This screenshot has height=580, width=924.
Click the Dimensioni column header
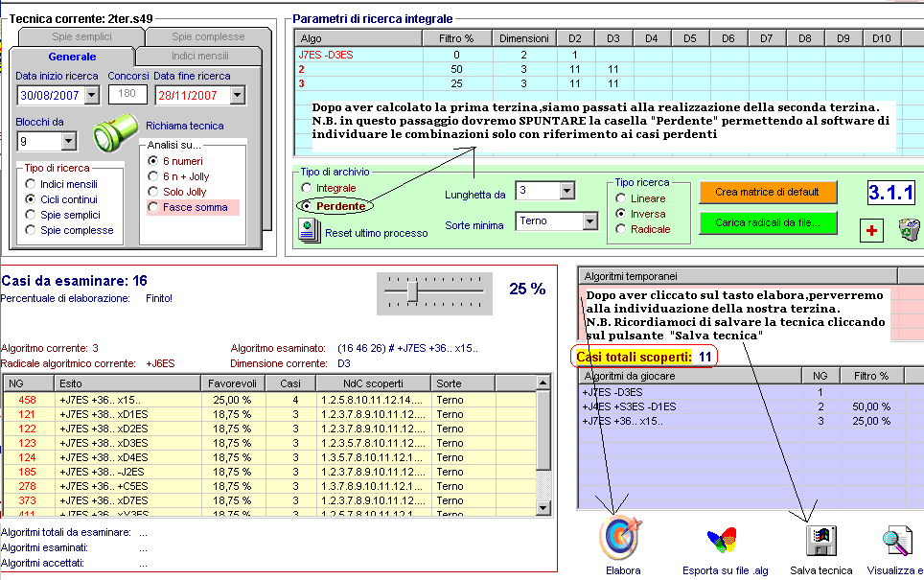click(524, 38)
